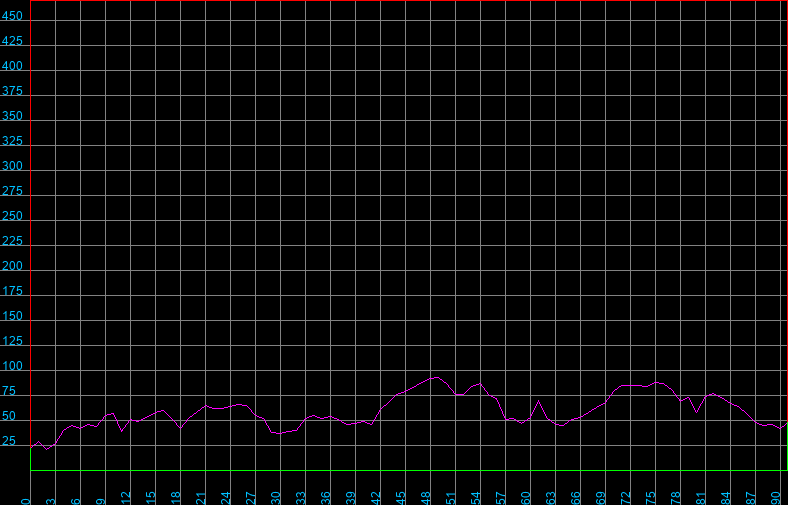Select the 100 label on the vertical axis
The image size is (788, 505).
(x=12, y=366)
